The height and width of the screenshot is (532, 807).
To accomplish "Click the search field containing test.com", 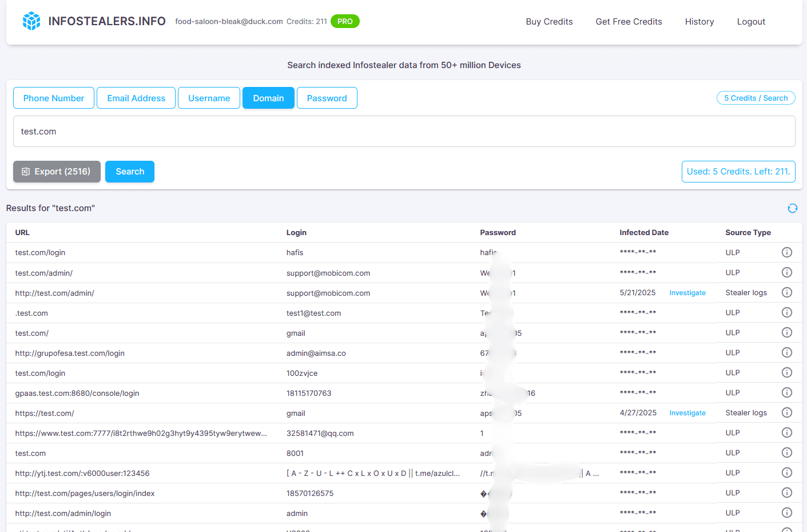I will 404,132.
